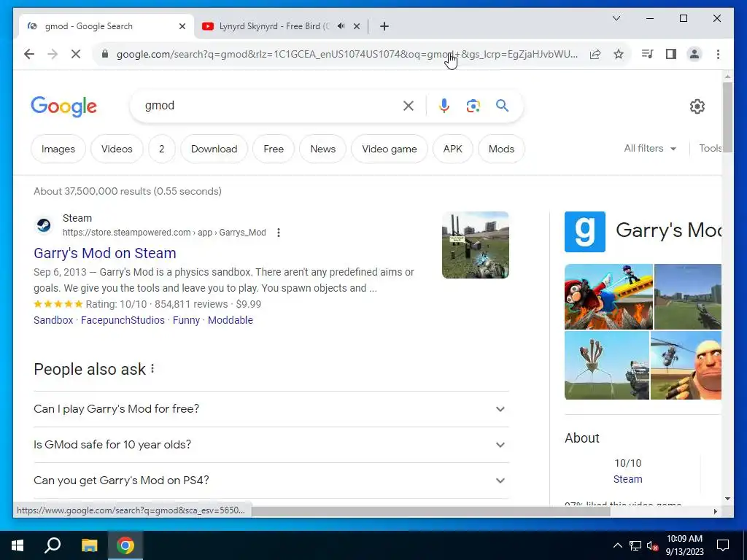Click the FacepunchStudios tag link

[x=123, y=320]
